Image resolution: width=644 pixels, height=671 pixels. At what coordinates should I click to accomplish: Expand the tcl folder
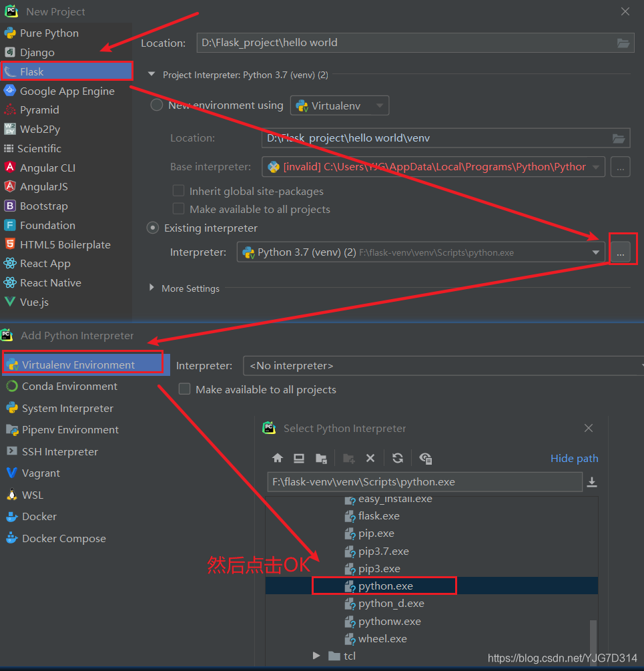tap(316, 656)
